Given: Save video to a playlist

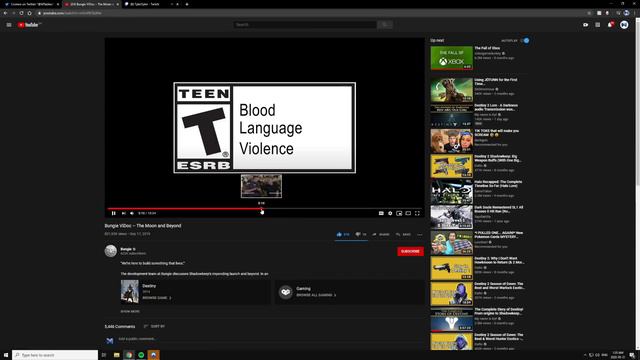Looking at the screenshot, I should (x=403, y=234).
